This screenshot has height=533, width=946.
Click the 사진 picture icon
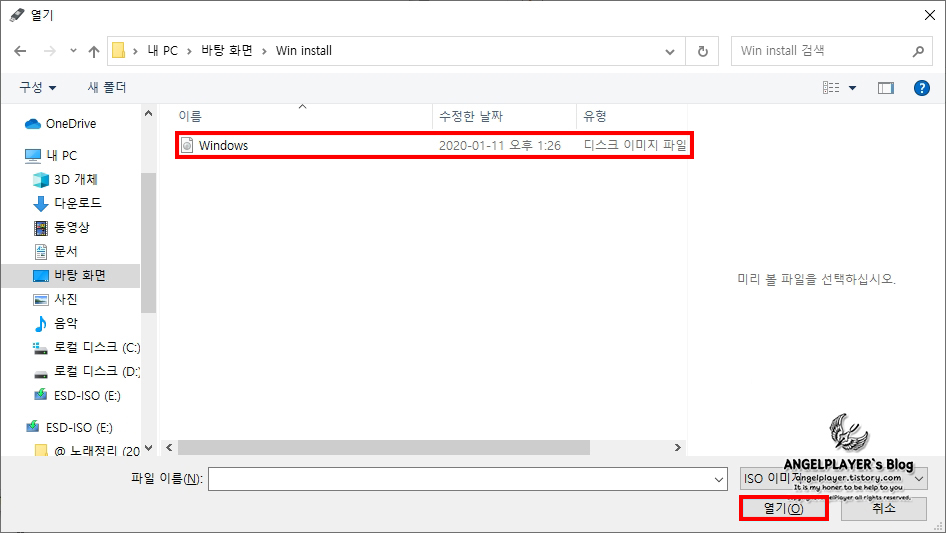point(40,299)
